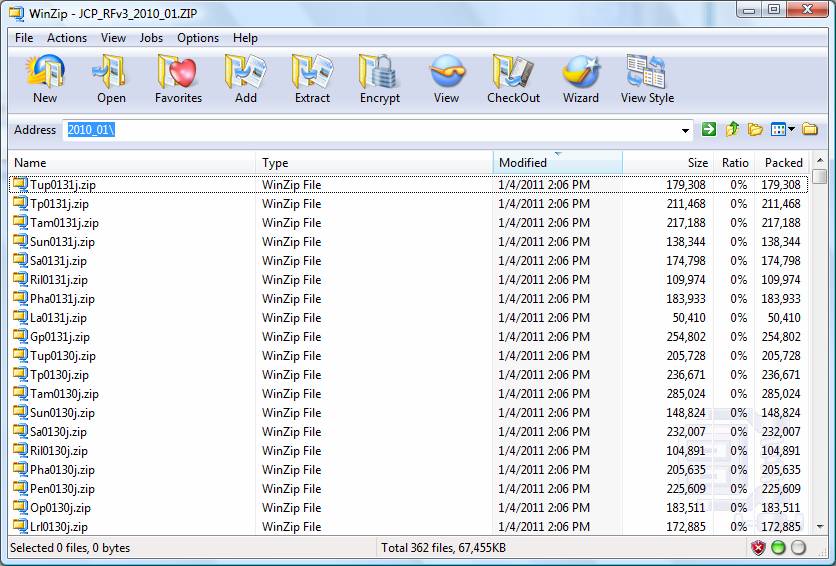This screenshot has width=836, height=566.
Task: Click the scrollbar up arrow
Action: 820,160
